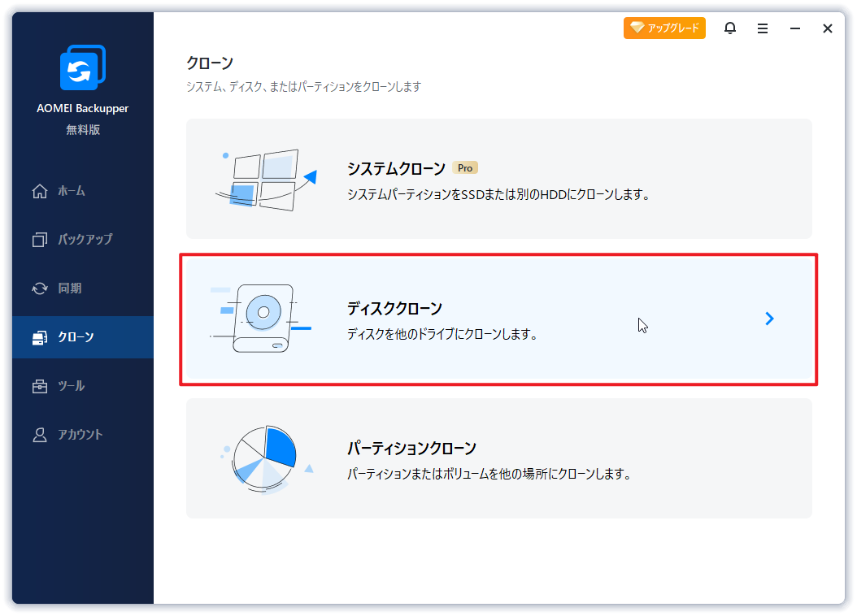
Task: Open ツール using the toolbox icon
Action: (39, 385)
